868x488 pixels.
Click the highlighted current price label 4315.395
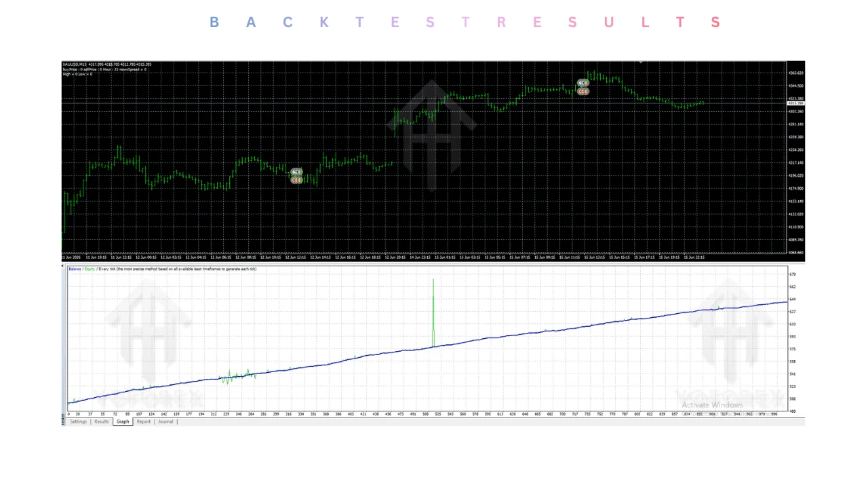coord(795,103)
